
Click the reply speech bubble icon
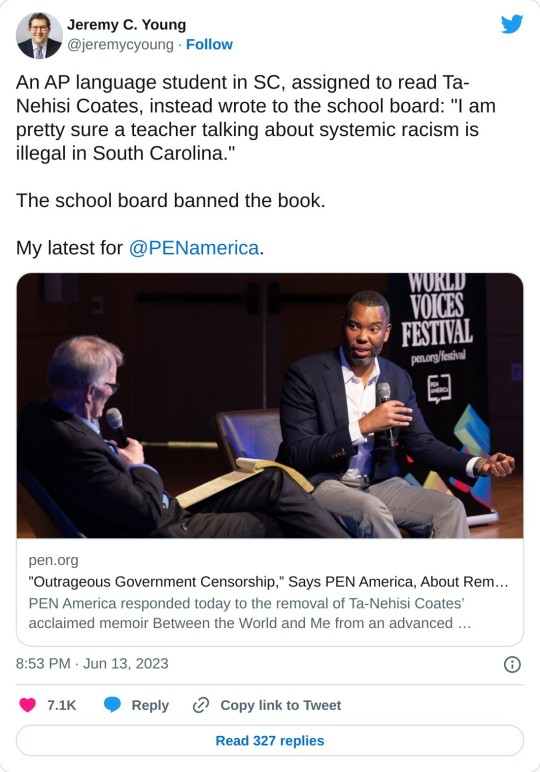tap(112, 705)
